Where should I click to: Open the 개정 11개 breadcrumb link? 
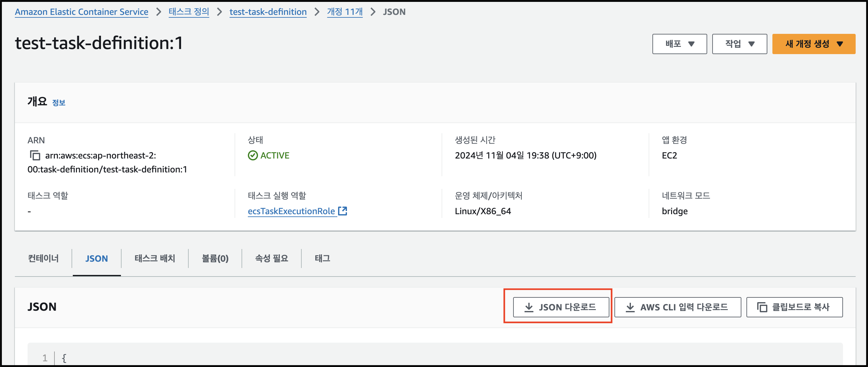coord(345,12)
